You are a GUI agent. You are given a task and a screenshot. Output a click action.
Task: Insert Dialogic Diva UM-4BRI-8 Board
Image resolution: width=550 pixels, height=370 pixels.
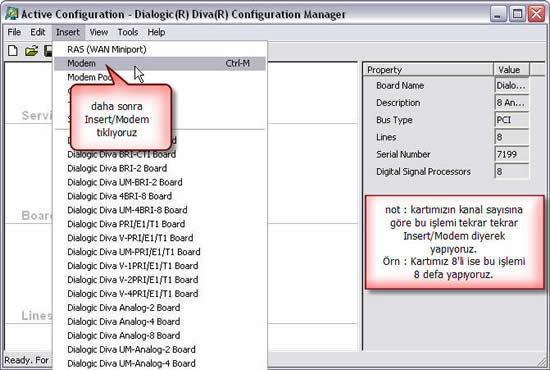point(160,210)
